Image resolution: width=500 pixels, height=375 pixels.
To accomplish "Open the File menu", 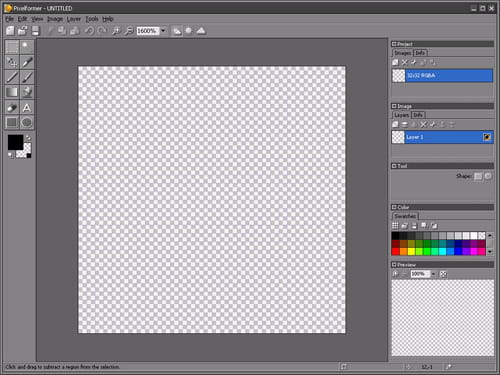I will point(9,19).
